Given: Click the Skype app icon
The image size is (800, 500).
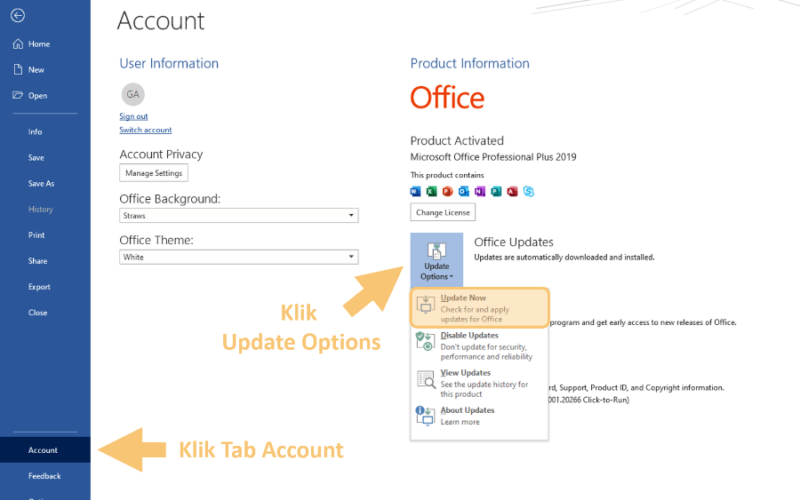Looking at the screenshot, I should click(x=529, y=191).
